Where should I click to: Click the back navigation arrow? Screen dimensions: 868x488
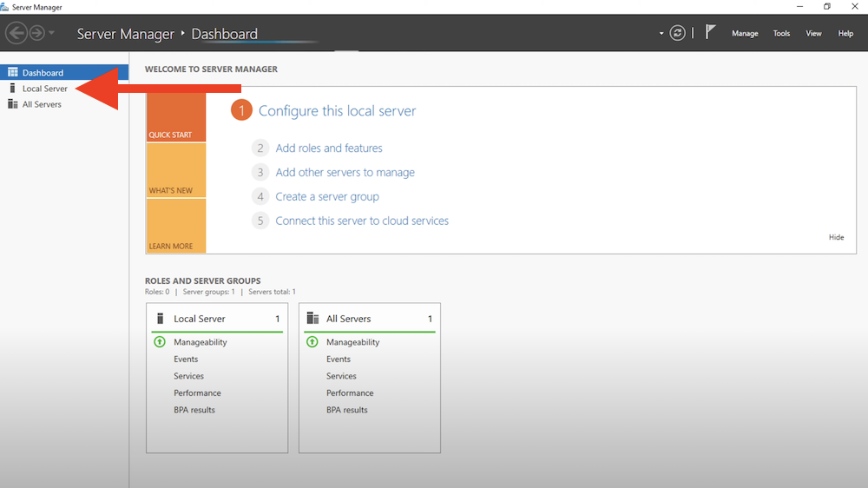point(16,33)
